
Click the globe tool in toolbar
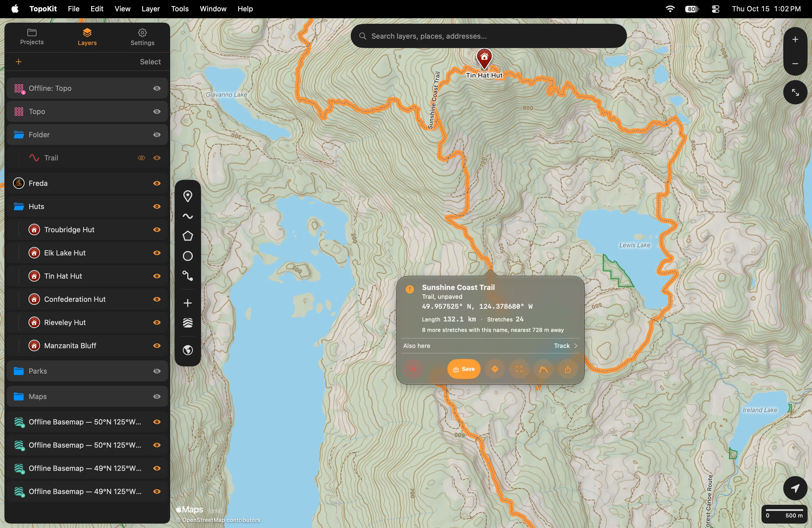(x=188, y=350)
